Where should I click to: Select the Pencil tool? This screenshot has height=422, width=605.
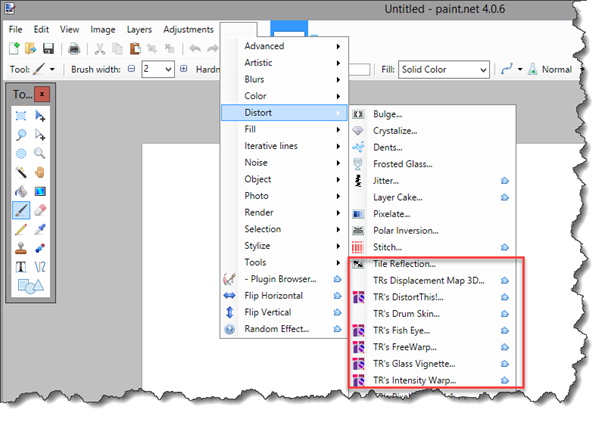[x=21, y=229]
